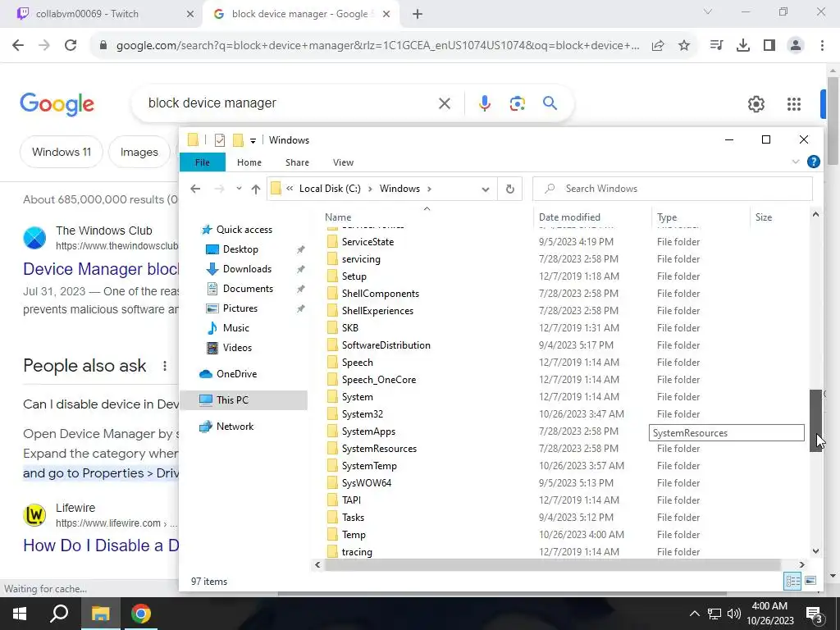Select the System32 folder
Viewport: 840px width, 630px height.
pos(362,414)
